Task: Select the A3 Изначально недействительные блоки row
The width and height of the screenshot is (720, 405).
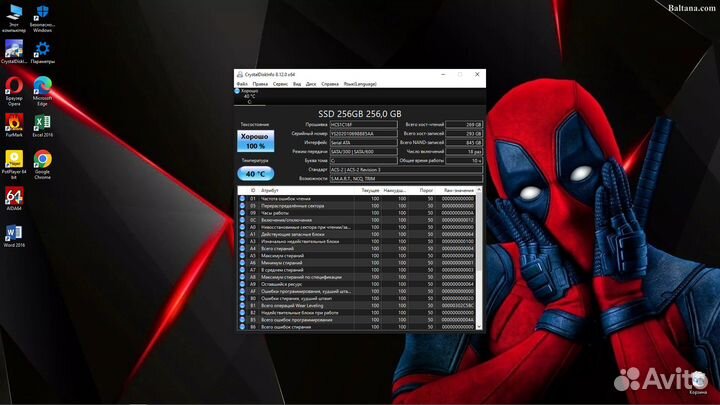Action: click(x=357, y=242)
